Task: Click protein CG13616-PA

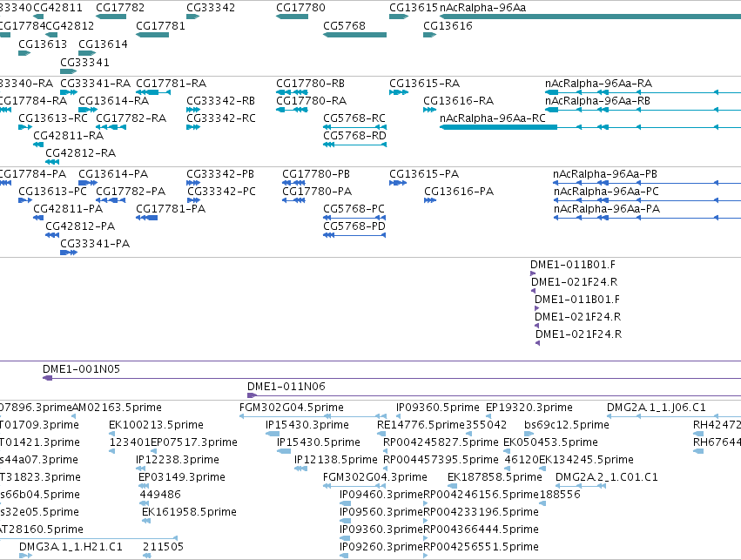Action: [458, 192]
